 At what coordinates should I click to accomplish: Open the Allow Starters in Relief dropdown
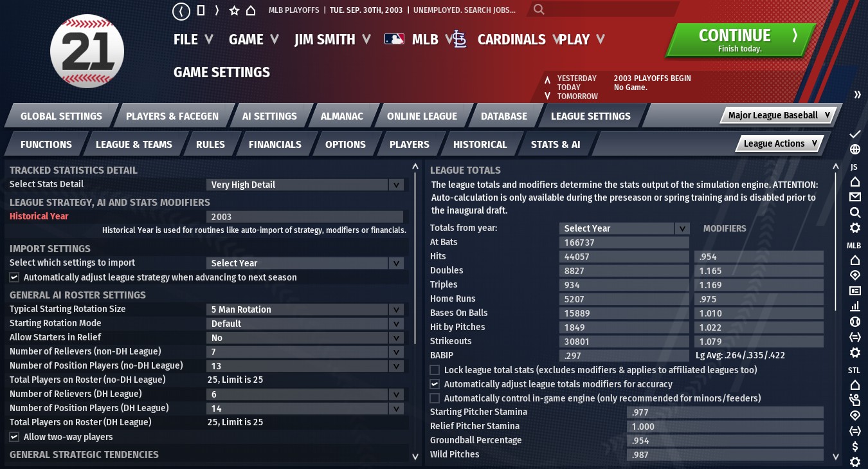coord(305,338)
